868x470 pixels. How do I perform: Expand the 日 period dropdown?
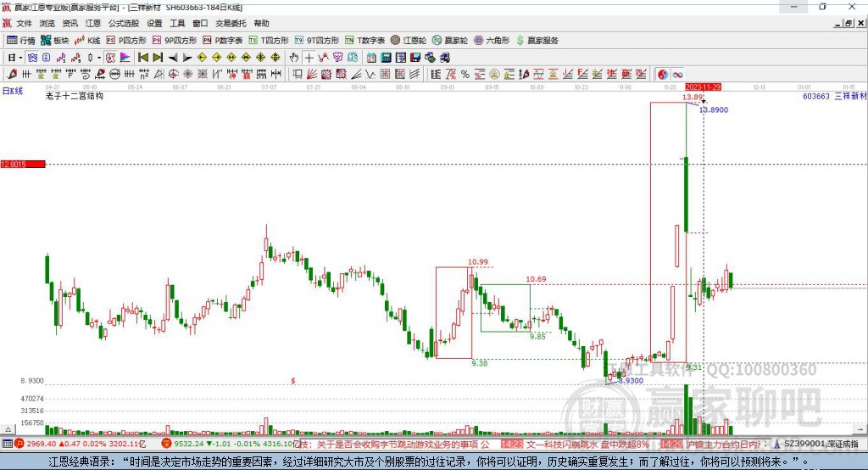pos(20,58)
